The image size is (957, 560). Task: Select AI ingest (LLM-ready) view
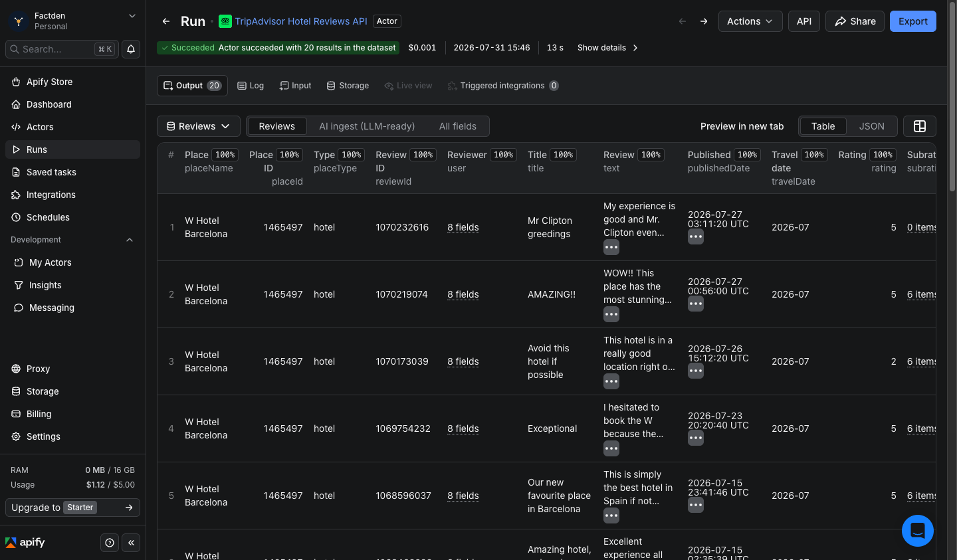tap(367, 126)
